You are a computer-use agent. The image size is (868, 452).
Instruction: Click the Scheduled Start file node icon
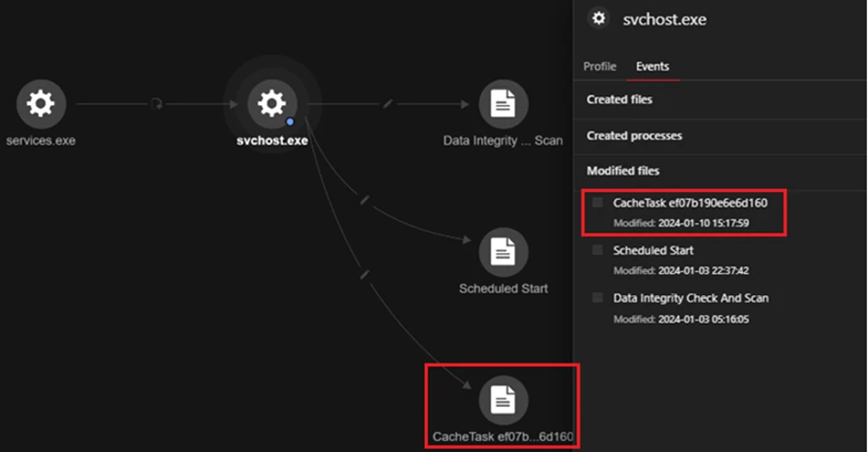pos(503,252)
